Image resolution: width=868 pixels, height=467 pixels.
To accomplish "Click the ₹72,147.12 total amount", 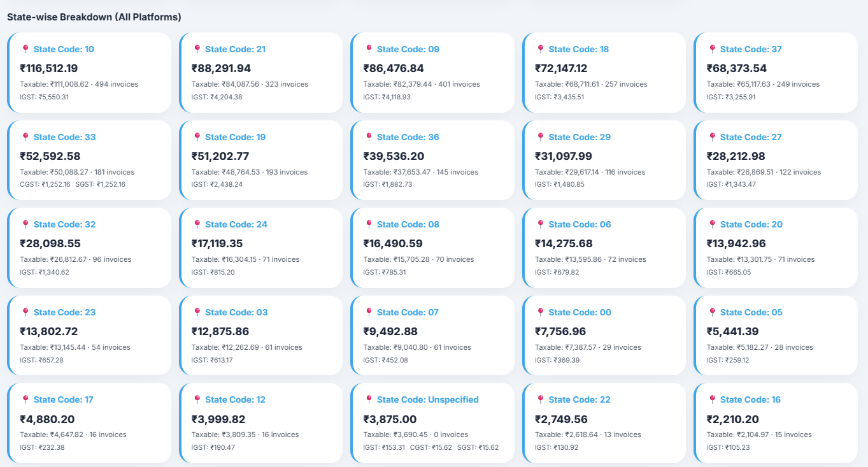I will tap(561, 68).
